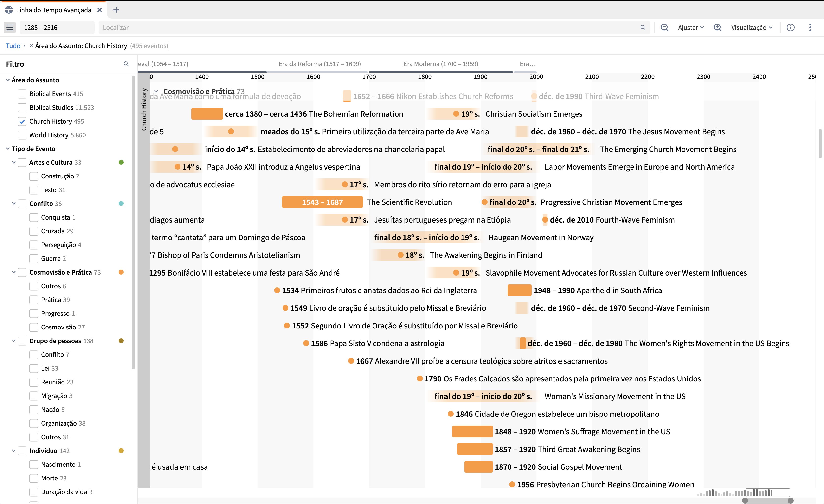824x504 pixels.
Task: Click orange dot next to Cosmovisão e Prática
Action: pos(121,272)
